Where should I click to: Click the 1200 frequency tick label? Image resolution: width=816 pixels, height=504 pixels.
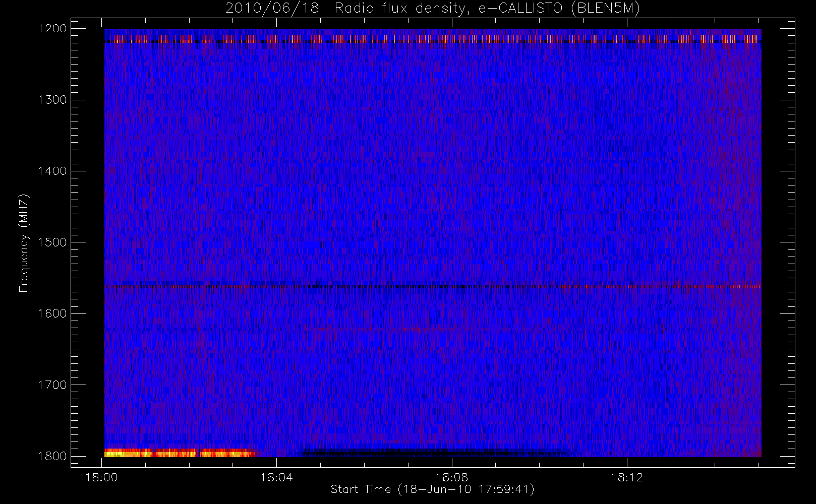point(52,29)
